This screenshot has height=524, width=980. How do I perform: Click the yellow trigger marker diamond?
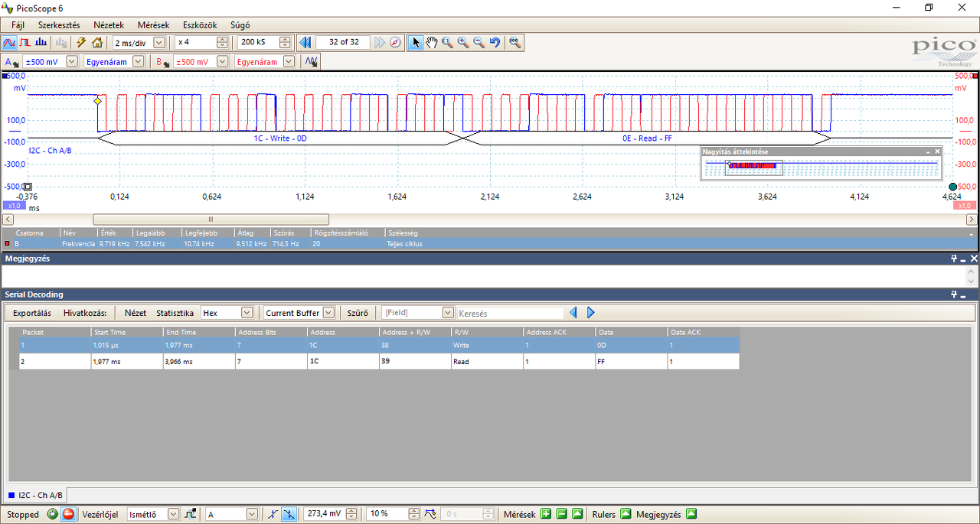(97, 101)
